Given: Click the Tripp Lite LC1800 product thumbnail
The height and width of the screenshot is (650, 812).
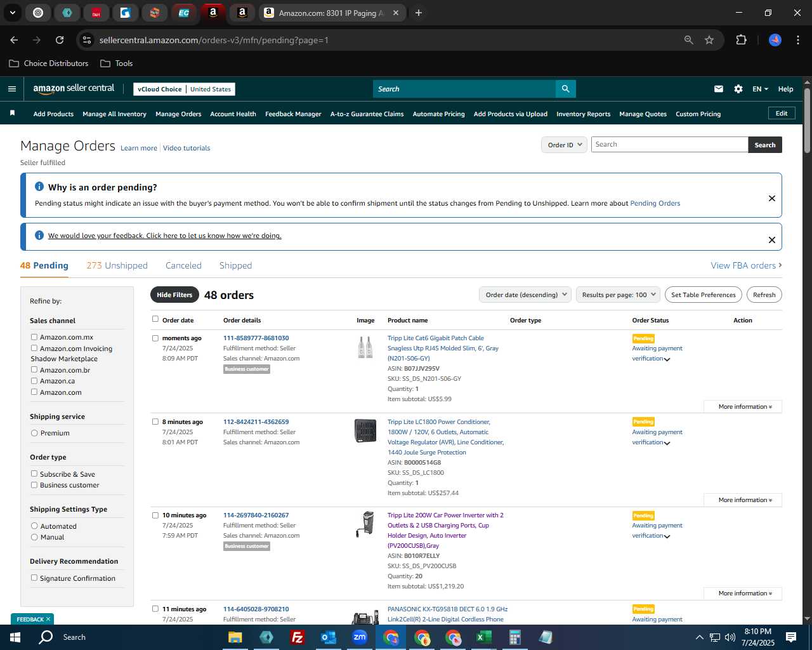Looking at the screenshot, I should tap(365, 431).
